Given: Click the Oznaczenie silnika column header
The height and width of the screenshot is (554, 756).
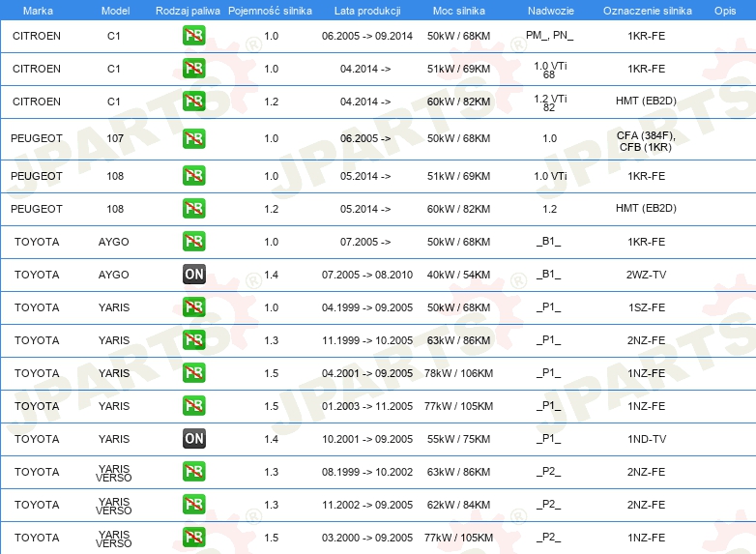Looking at the screenshot, I should (647, 11).
